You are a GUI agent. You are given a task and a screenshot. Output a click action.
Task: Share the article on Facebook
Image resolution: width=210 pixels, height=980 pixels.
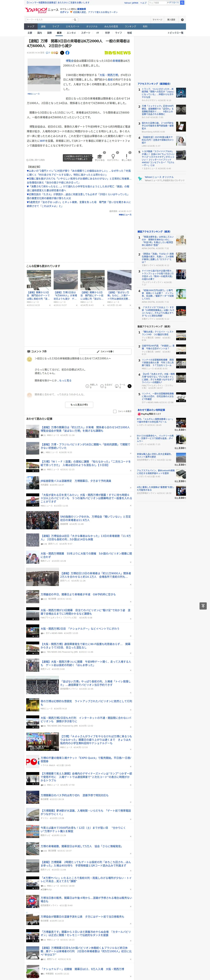[67, 53]
